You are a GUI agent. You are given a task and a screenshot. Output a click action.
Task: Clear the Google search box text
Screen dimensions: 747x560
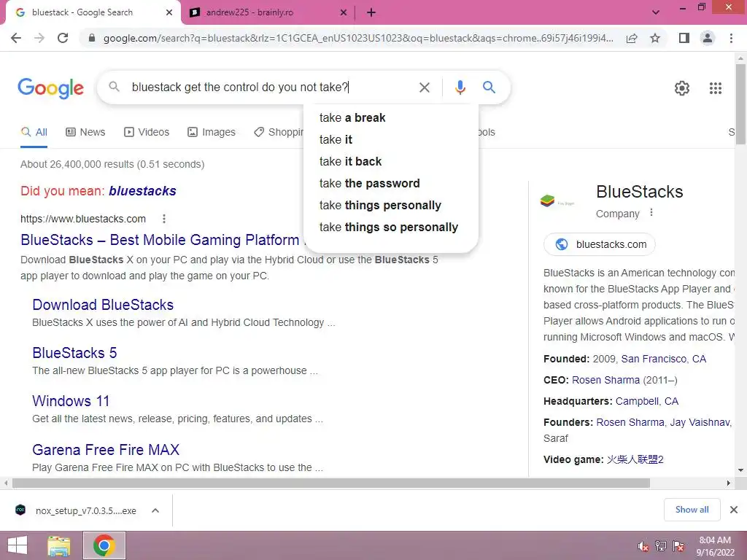click(425, 87)
